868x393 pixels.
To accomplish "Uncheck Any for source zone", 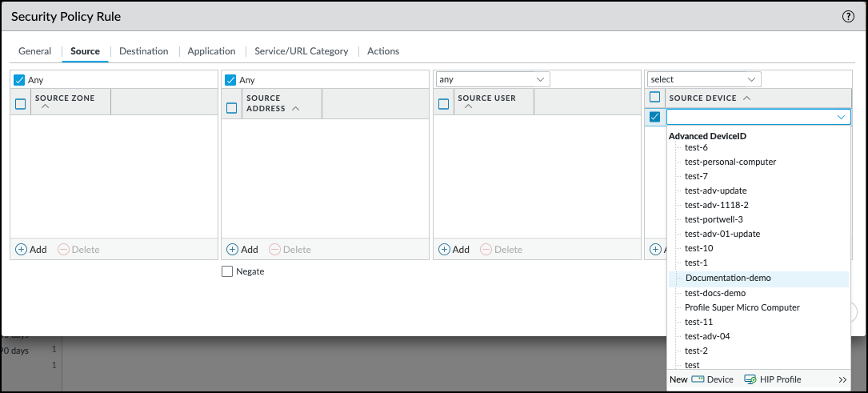I will (20, 80).
